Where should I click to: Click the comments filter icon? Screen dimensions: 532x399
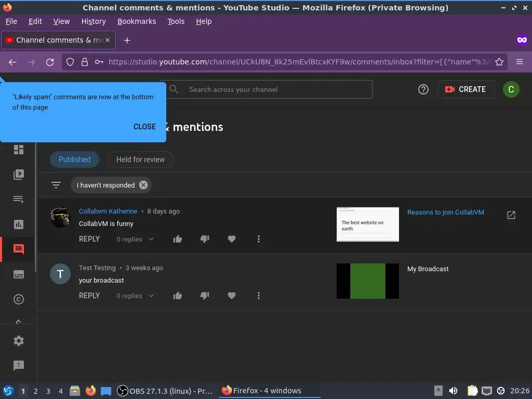click(x=56, y=185)
